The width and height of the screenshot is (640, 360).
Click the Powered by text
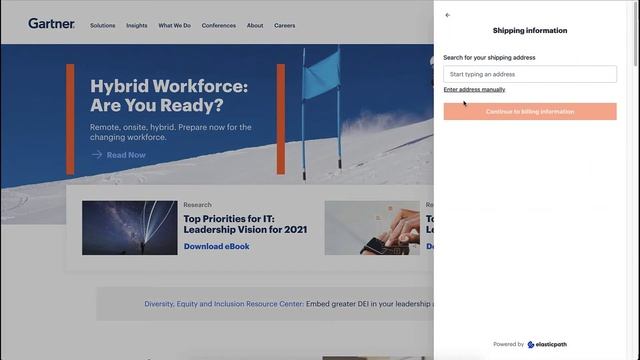508,344
